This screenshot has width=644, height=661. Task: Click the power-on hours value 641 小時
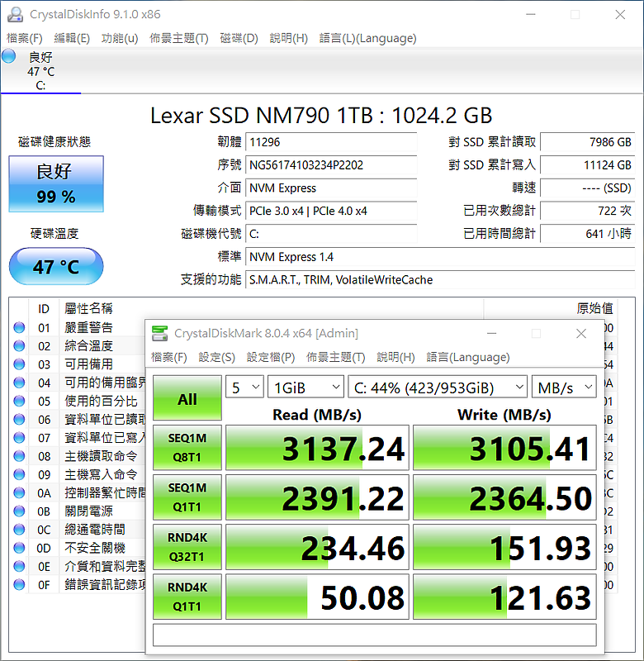click(x=588, y=234)
